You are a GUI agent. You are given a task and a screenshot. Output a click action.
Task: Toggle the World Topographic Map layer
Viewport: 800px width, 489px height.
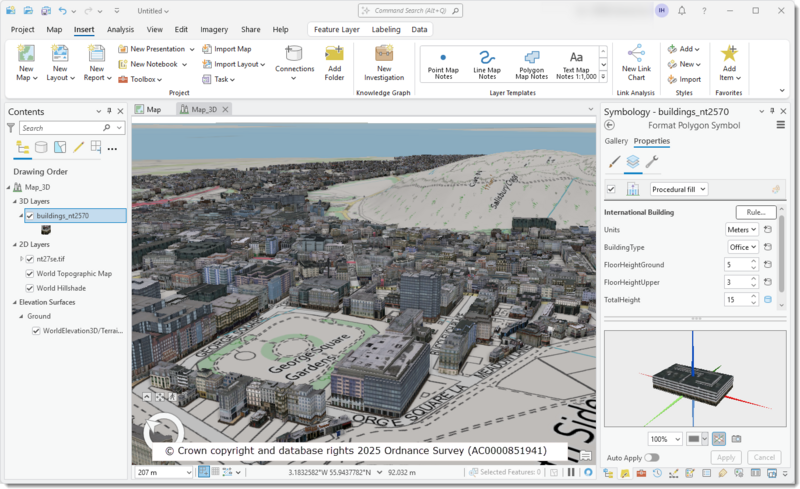click(x=30, y=274)
